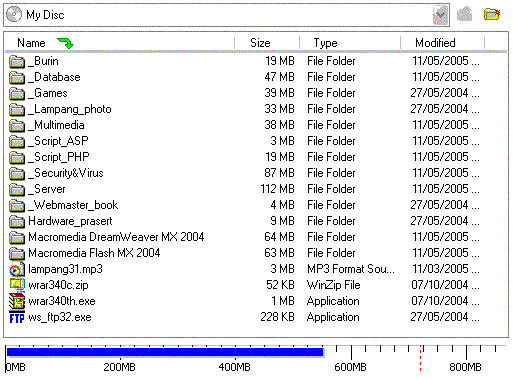Click the green sort arrow icon
This screenshot has height=379, width=513.
click(x=65, y=43)
